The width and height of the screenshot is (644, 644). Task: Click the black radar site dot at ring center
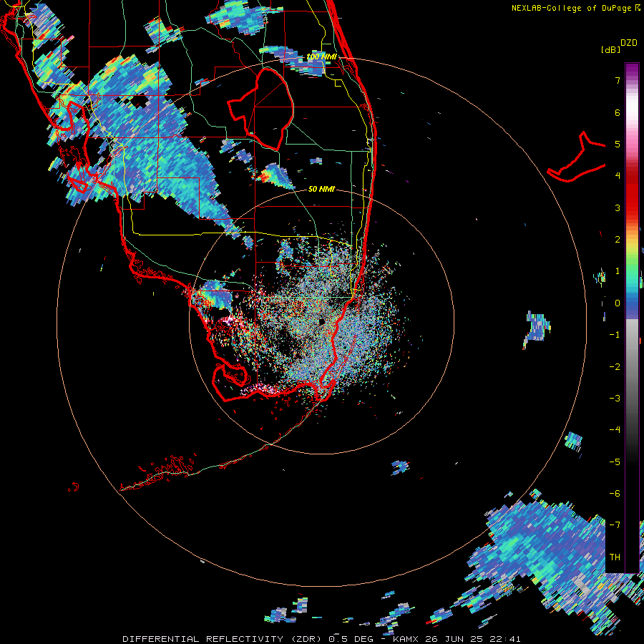point(321,321)
